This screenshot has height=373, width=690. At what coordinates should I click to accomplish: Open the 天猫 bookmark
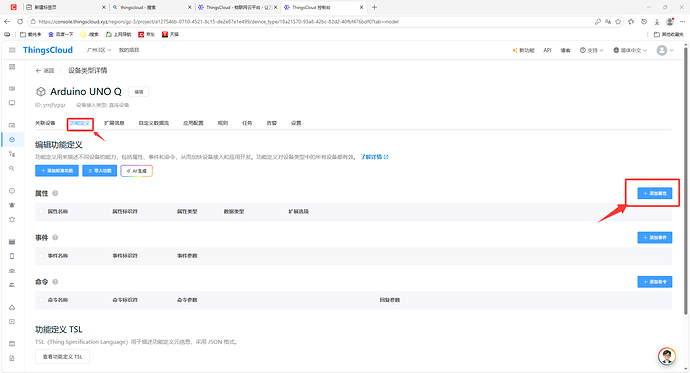click(170, 34)
